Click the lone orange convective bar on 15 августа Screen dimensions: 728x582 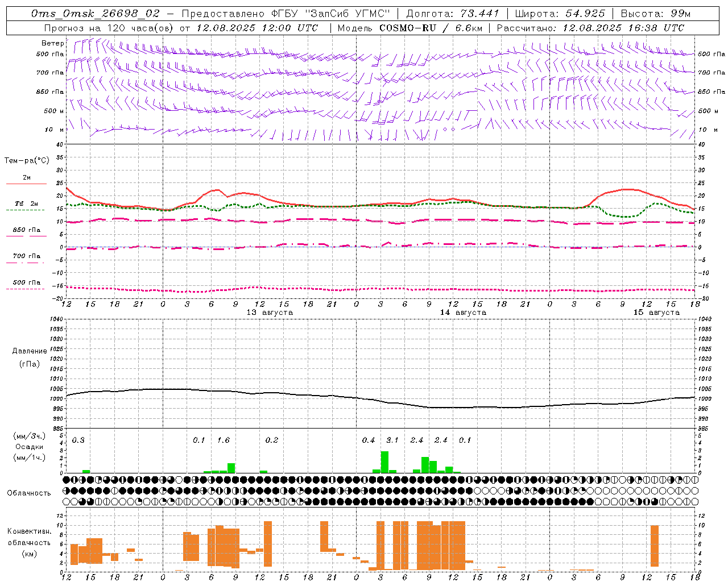655,546
